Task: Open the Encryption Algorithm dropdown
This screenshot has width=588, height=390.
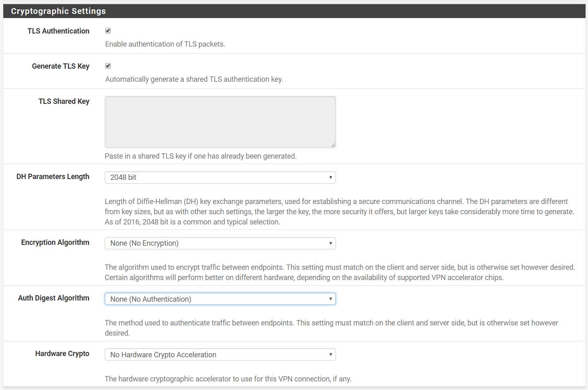Action: tap(220, 243)
